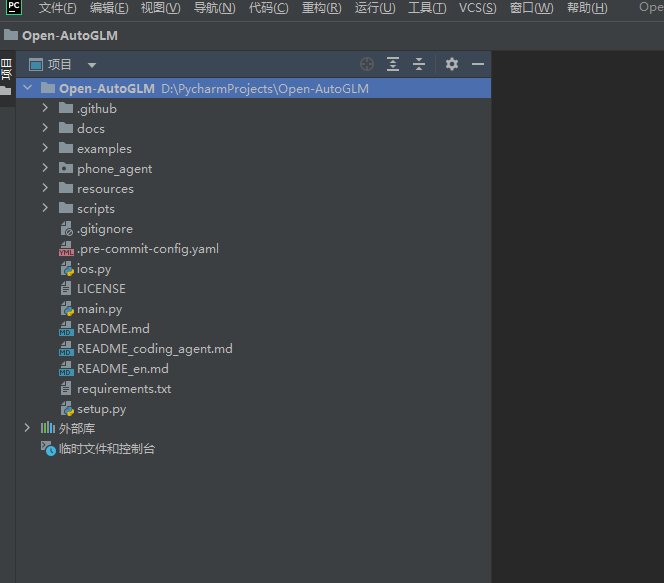The width and height of the screenshot is (664, 583).
Task: Open the VCS(S) menu
Action: coord(477,8)
